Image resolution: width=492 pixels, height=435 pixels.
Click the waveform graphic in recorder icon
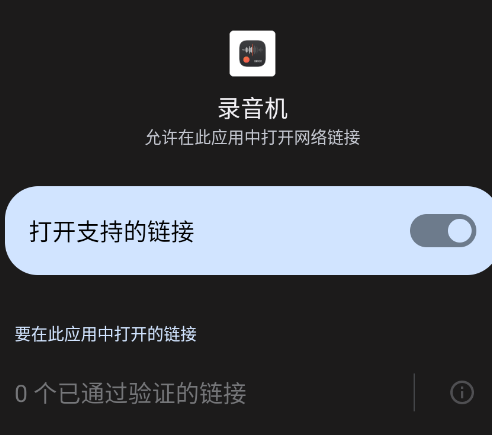click(x=253, y=50)
